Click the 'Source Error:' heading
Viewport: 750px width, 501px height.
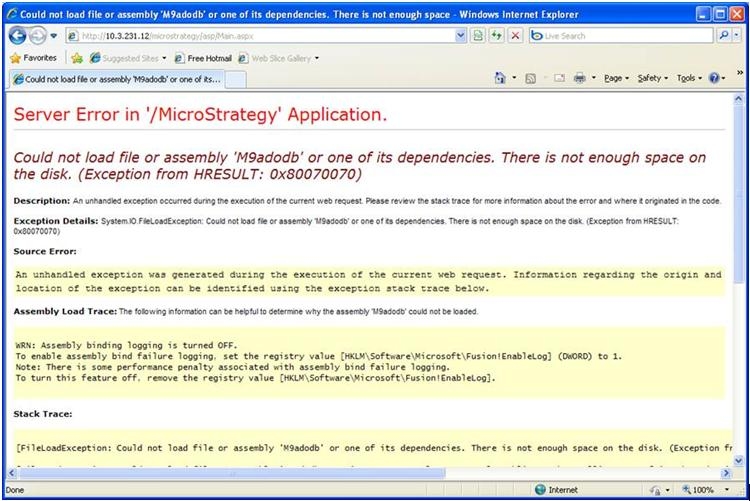coord(45,251)
